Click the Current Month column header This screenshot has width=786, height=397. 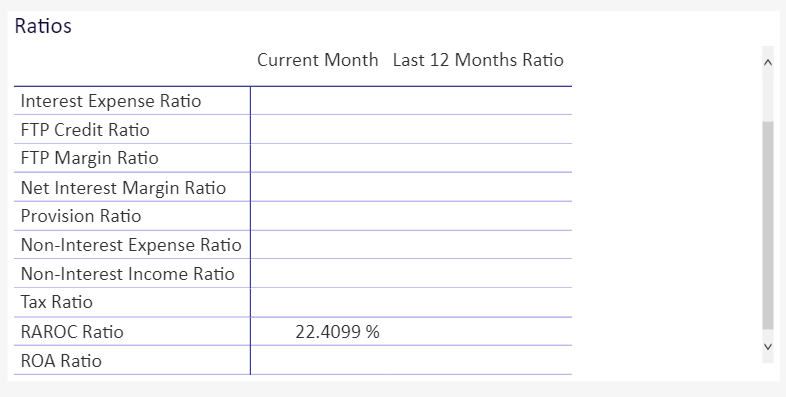317,60
